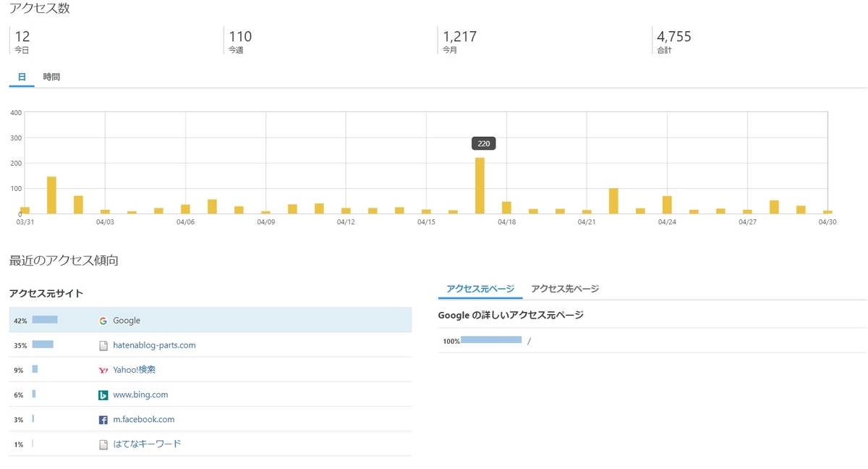Click the Facebook icon
The image size is (868, 469).
pyautogui.click(x=103, y=420)
